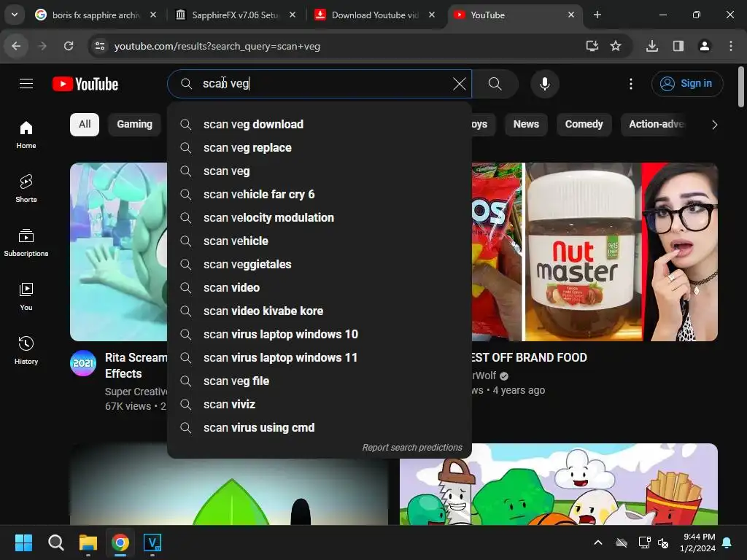Screen dimensions: 747x560
Task: Open Shorts in the sidebar
Action: pyautogui.click(x=26, y=189)
